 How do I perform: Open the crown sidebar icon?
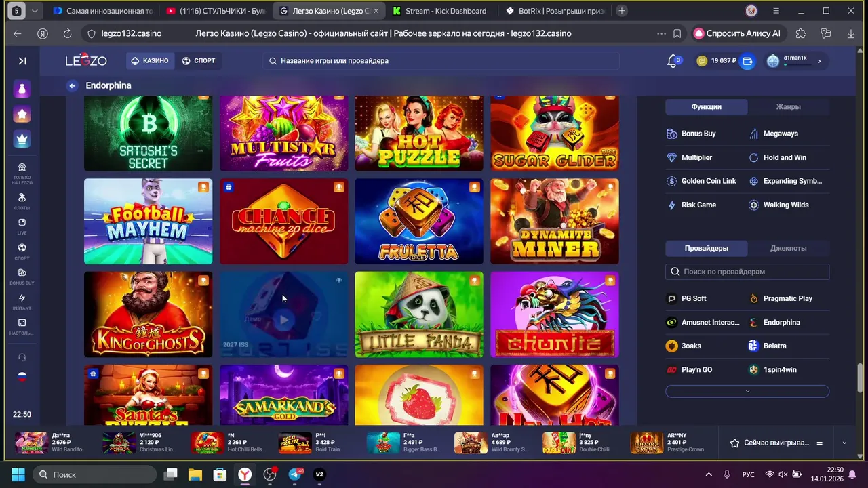22,140
